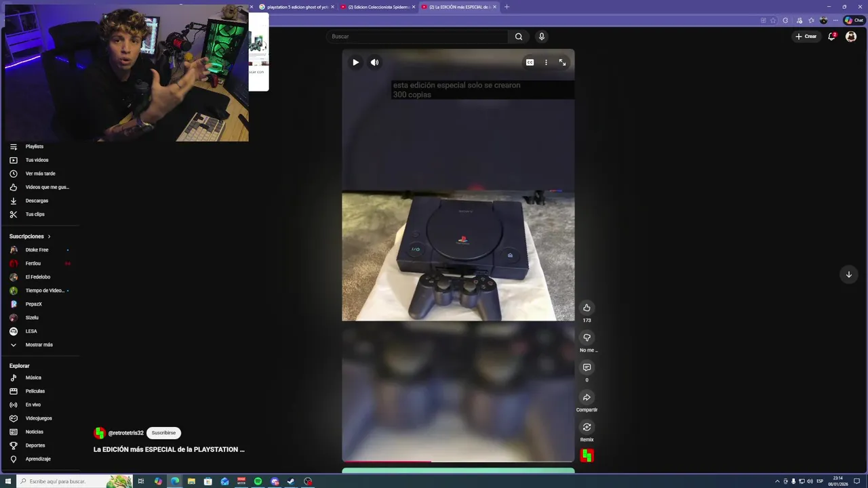Expand the Suscripciones section chevron
Viewport: 868px width, 488px height.
(49, 237)
